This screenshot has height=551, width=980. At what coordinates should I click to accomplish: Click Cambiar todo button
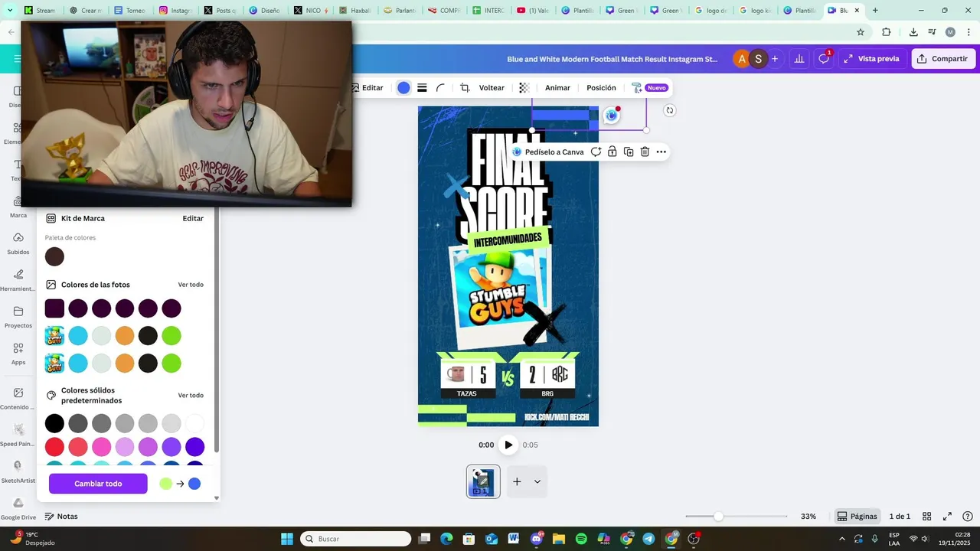tap(98, 484)
